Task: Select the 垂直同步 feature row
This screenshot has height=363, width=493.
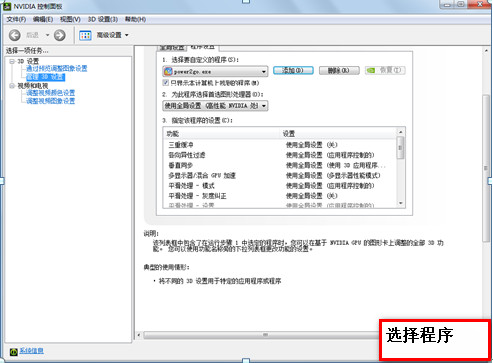Action: (280, 165)
